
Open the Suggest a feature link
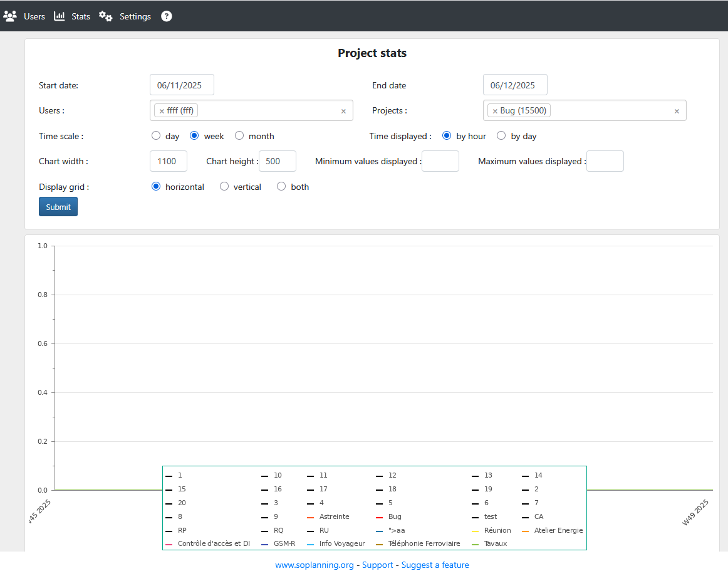click(435, 565)
